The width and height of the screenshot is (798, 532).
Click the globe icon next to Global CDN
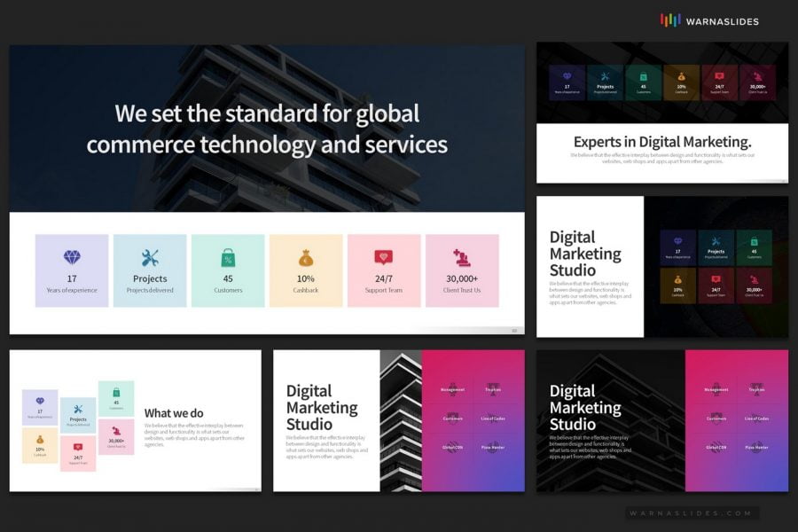[716, 446]
